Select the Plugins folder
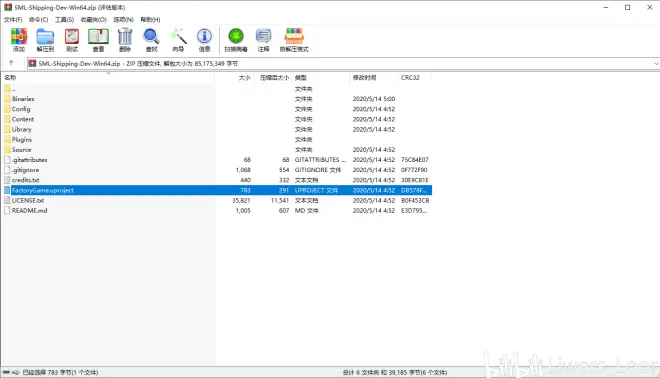This screenshot has width=660, height=378. pos(217,139)
